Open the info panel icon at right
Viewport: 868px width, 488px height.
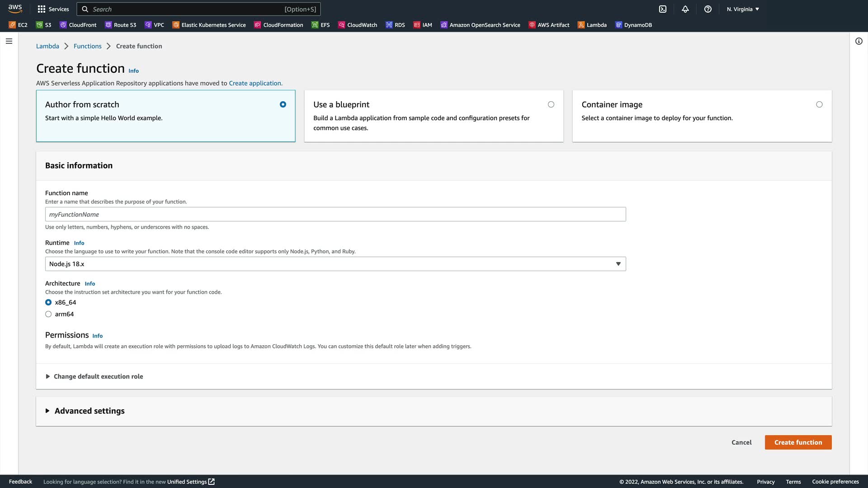pos(859,41)
